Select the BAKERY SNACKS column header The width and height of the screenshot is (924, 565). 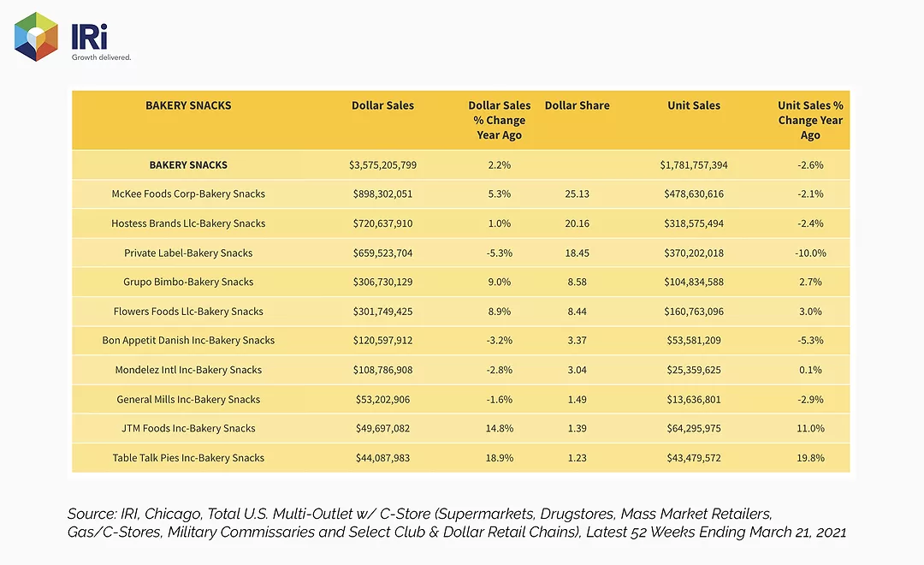pos(188,105)
